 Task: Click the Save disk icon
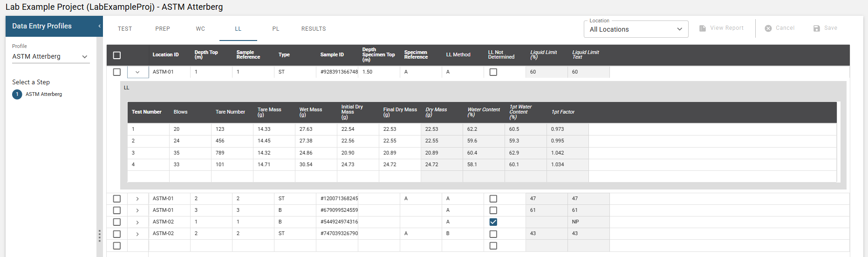817,28
